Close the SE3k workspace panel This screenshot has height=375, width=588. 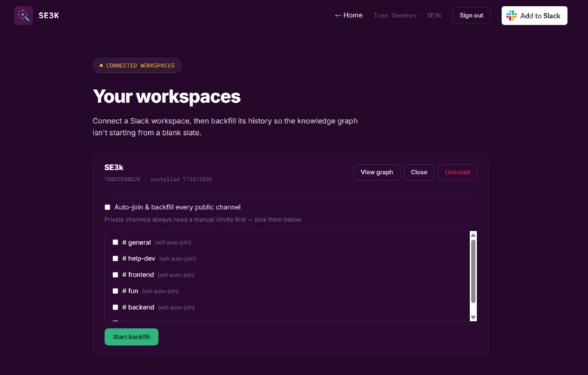[x=419, y=172]
